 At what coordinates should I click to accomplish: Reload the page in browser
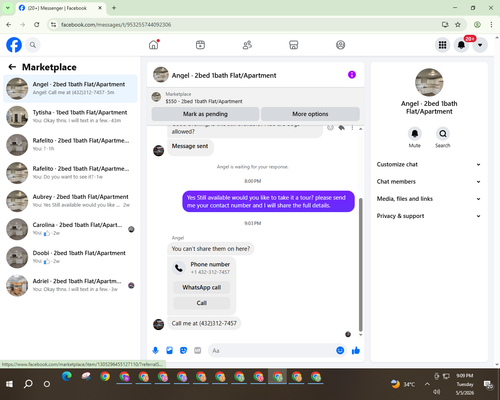[x=37, y=24]
